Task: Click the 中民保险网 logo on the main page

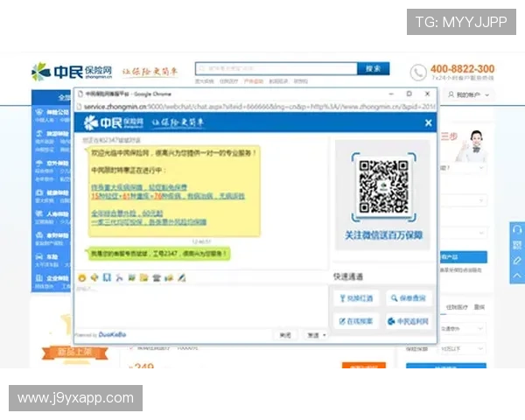Action: pyautogui.click(x=72, y=72)
